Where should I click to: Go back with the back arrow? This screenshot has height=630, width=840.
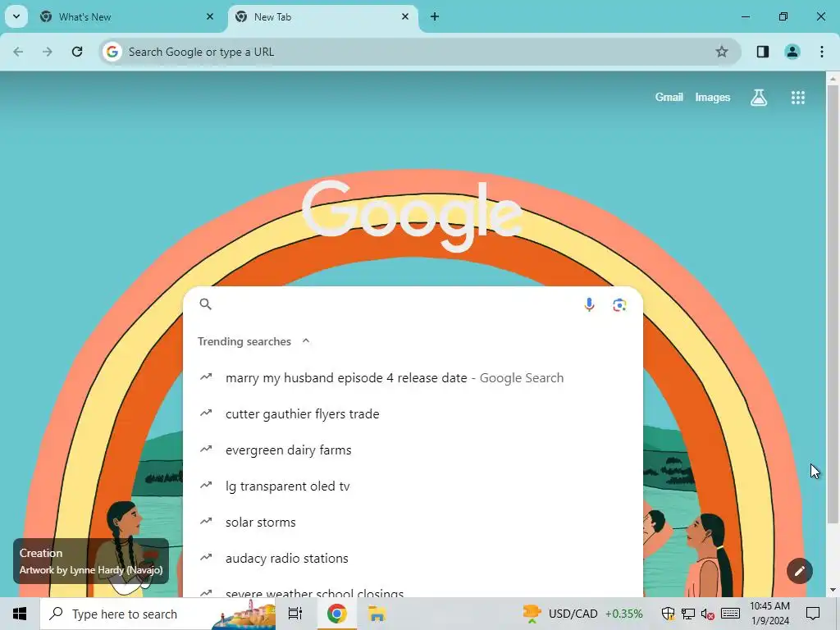tap(18, 52)
